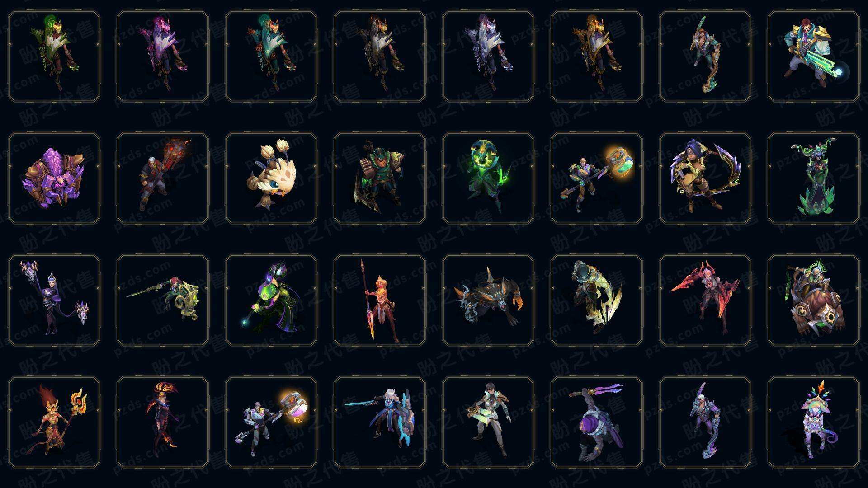Open the fluffy bird with flowers skin

(271, 178)
